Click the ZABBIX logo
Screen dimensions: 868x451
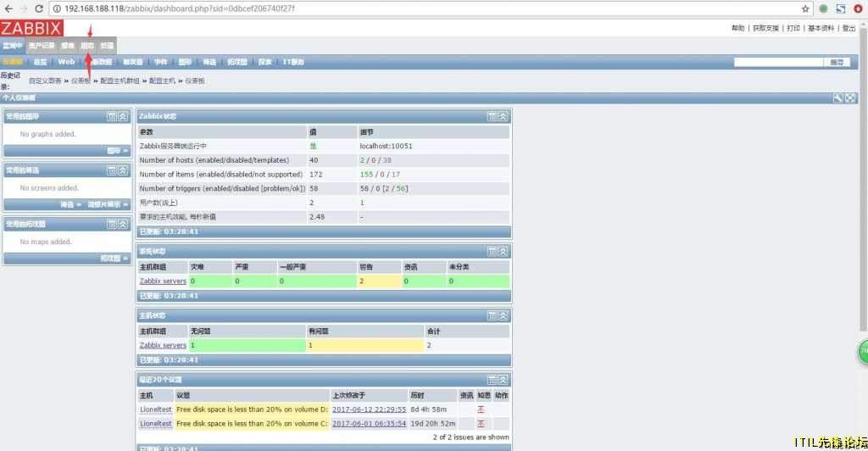coord(31,28)
